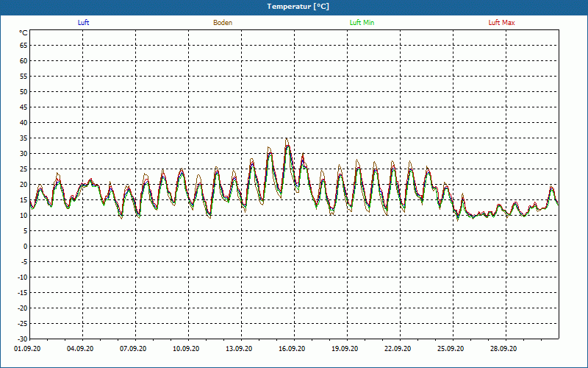Click the 19.09.20 date label

pos(345,349)
